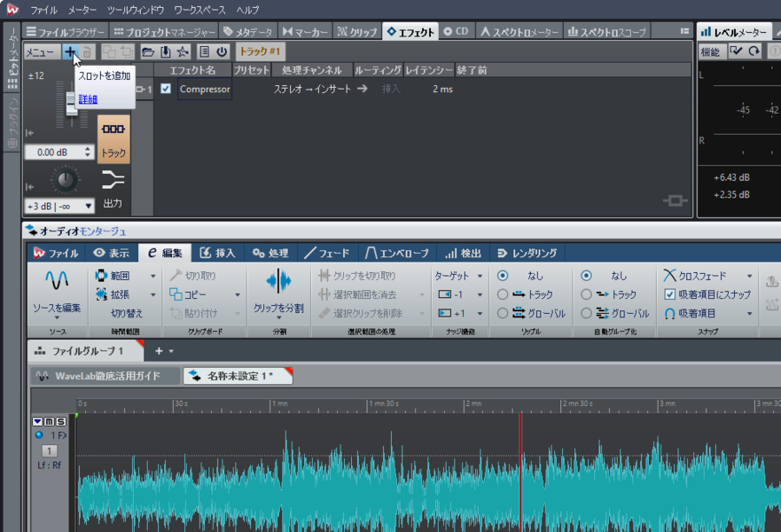Open the プラグイン vertical side tab
The height and width of the screenshot is (532, 781).
tap(12, 122)
